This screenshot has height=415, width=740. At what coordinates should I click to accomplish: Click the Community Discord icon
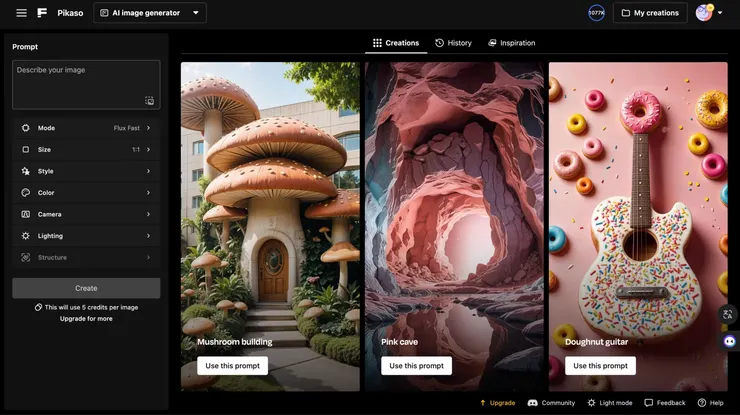click(532, 403)
